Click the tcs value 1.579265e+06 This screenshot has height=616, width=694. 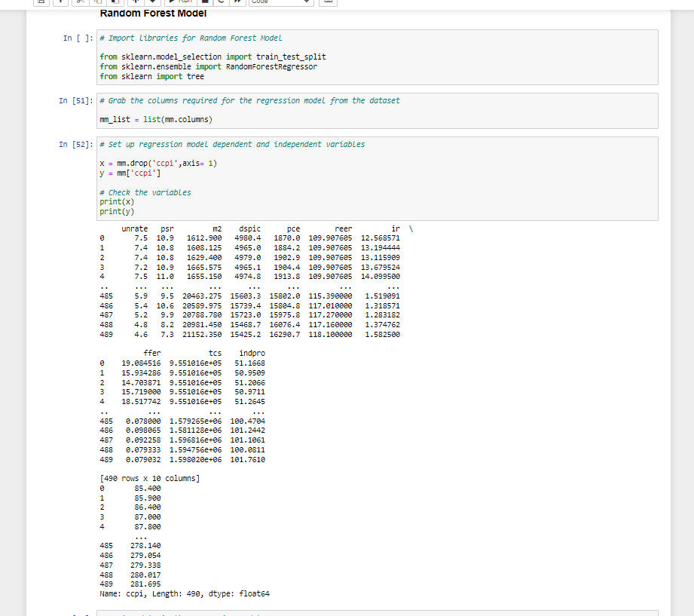click(196, 421)
